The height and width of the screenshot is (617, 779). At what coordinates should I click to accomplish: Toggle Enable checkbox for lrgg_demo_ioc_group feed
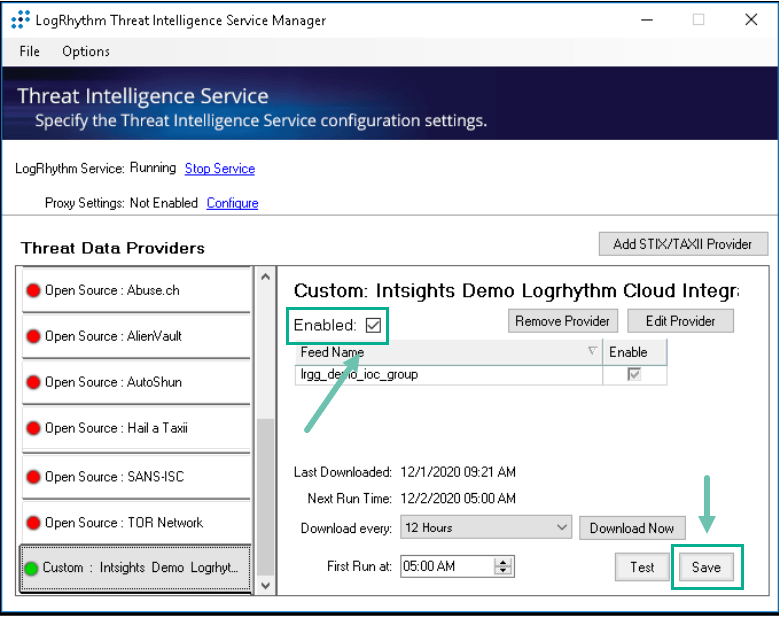(634, 374)
